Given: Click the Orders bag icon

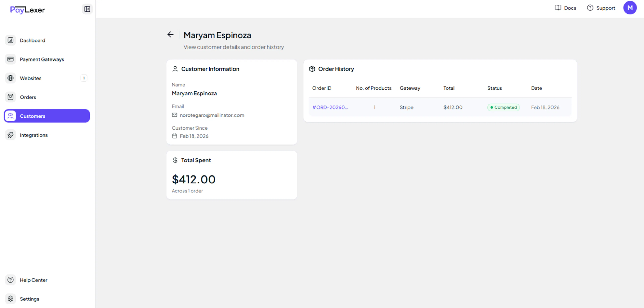Looking at the screenshot, I should click(x=11, y=97).
